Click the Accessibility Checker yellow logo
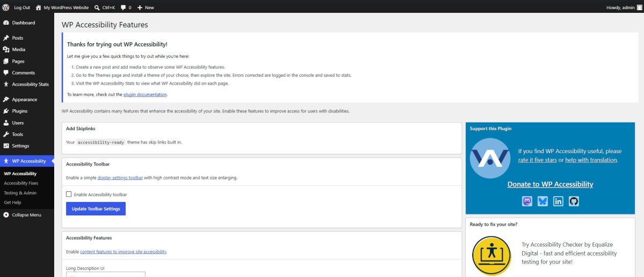644x277 pixels. click(491, 256)
